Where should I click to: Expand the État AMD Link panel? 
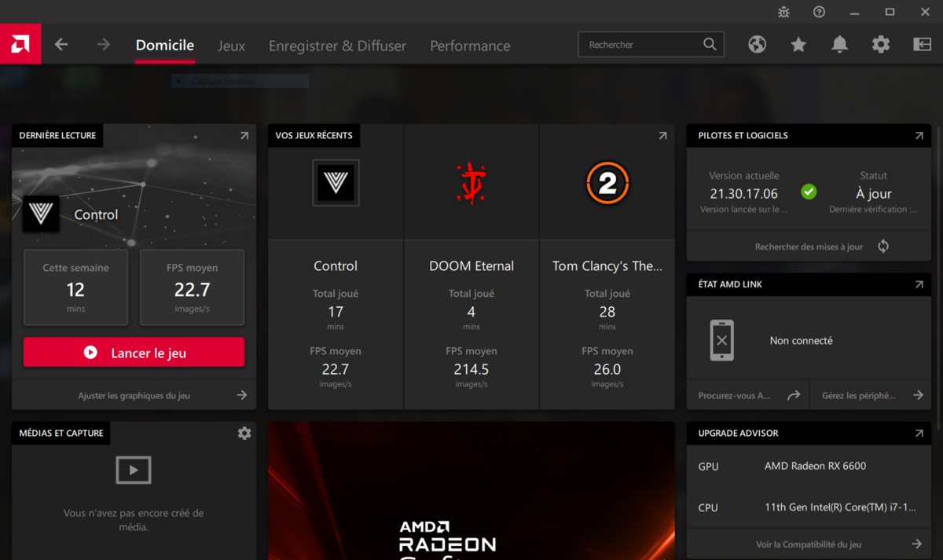(919, 284)
